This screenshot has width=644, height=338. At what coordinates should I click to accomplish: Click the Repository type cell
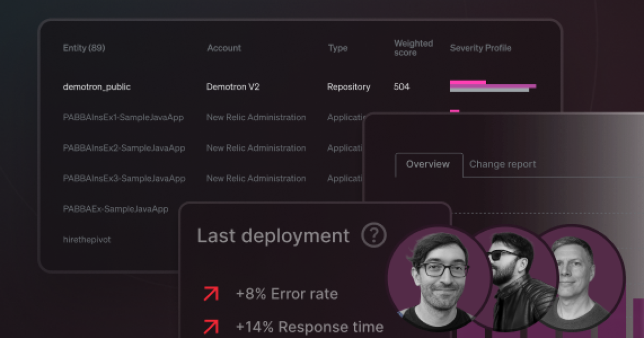tap(349, 86)
